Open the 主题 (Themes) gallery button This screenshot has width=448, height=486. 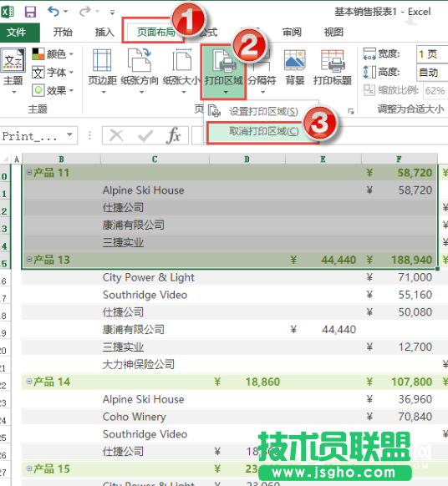[13, 71]
